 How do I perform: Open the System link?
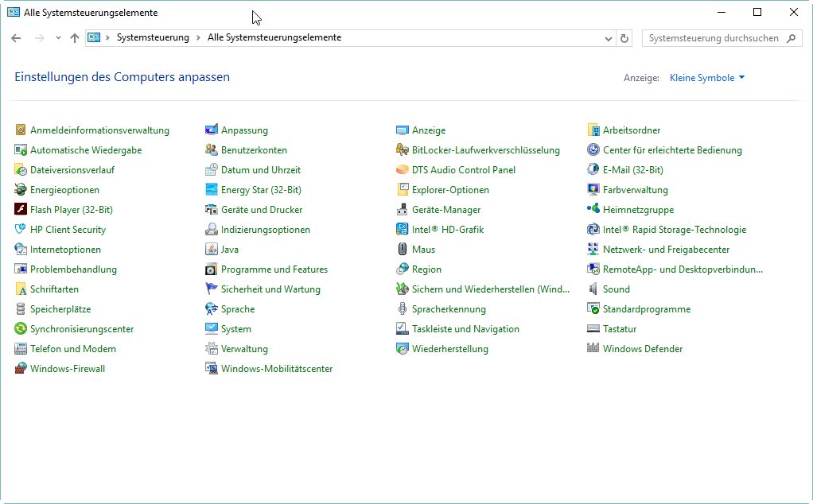tap(236, 329)
